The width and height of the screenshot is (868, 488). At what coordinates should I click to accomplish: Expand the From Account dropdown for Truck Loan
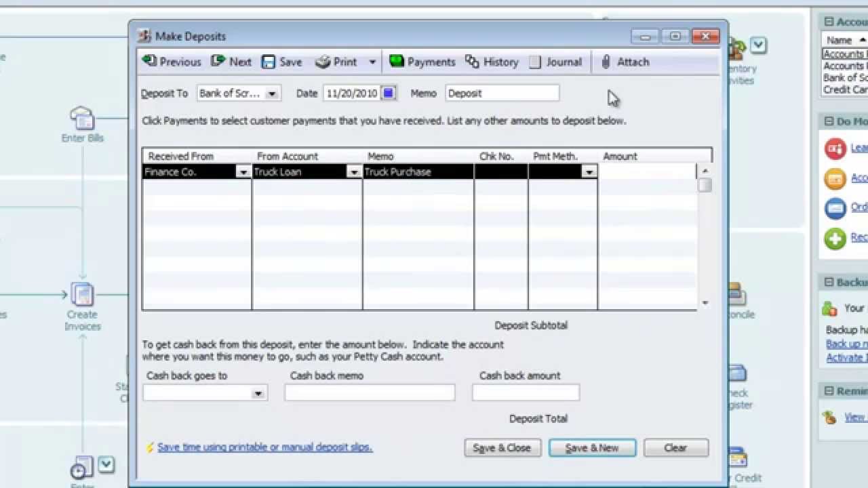(354, 172)
